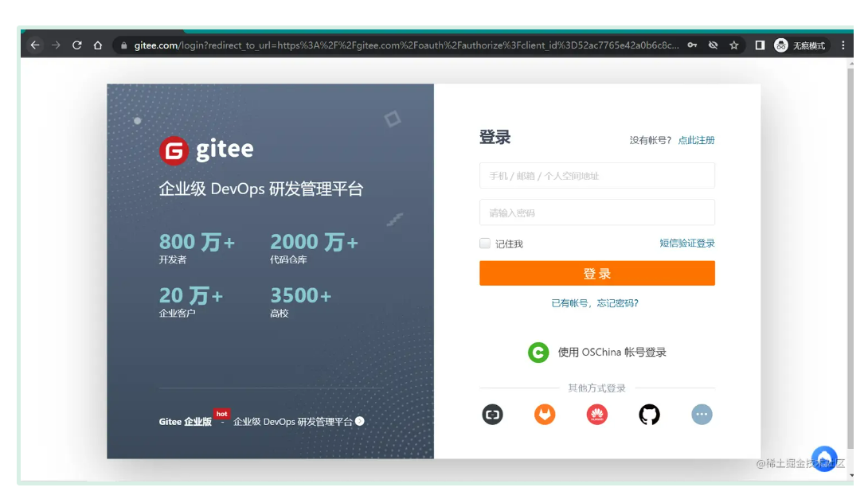Check the 记住我 remember-me checkbox
Screen dimensions: 868x499
[485, 244]
